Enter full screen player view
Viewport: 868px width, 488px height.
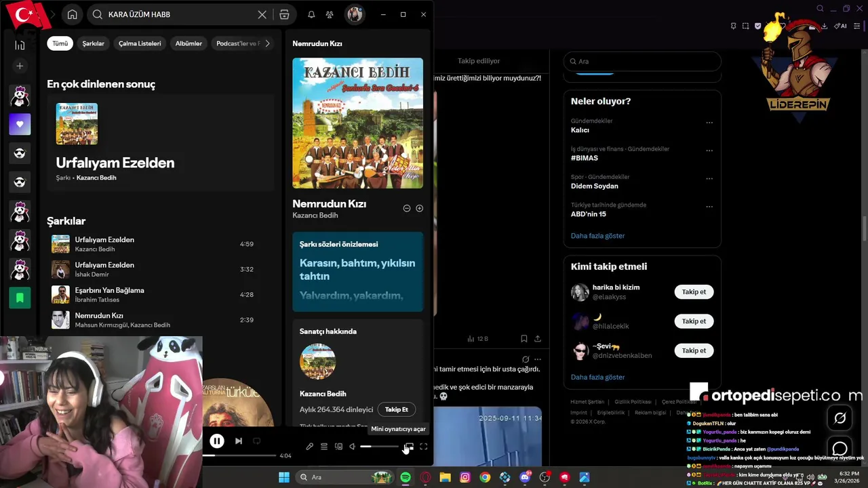(423, 447)
